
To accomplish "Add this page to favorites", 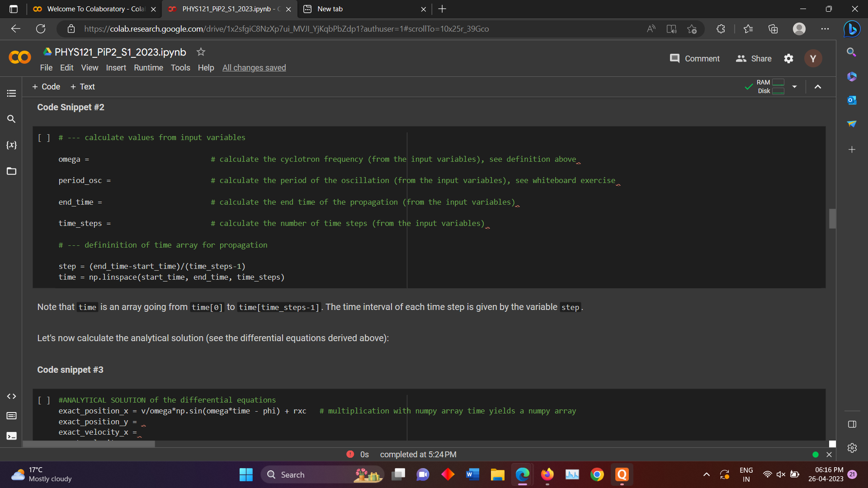I will point(692,29).
